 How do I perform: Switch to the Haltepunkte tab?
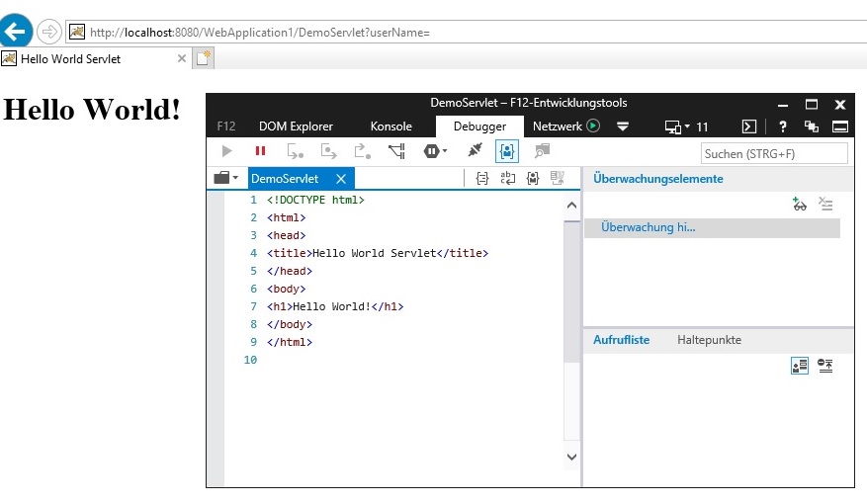pos(709,340)
